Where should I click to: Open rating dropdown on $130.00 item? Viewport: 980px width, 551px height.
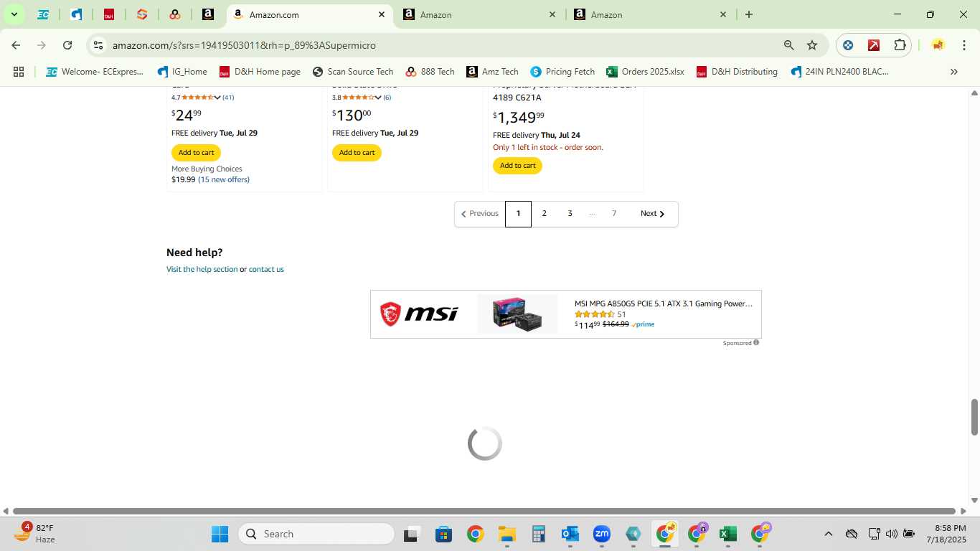378,98
